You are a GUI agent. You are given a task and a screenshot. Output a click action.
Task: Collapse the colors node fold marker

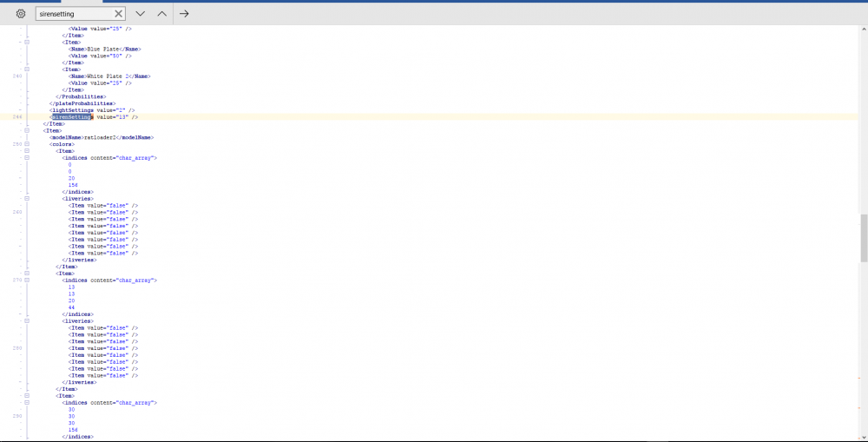[27, 144]
